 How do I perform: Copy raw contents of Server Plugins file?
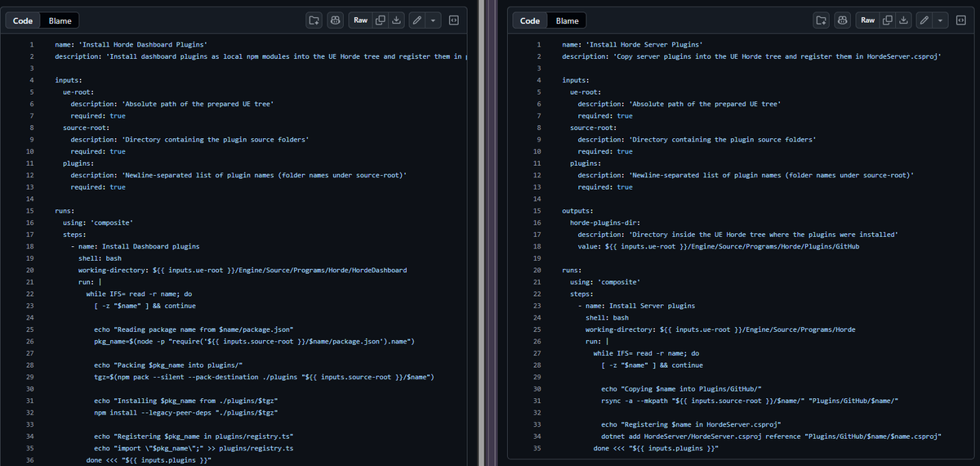[888, 20]
